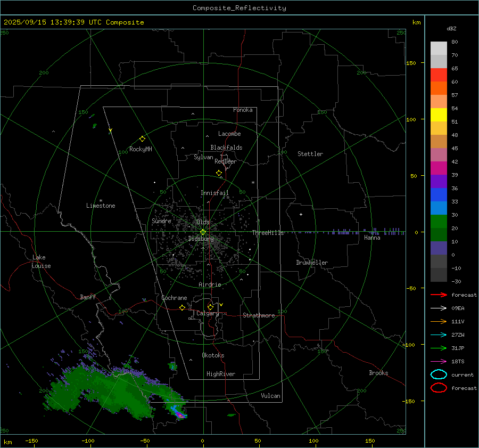479x448 pixels.
Task: Click the magenta swatch between 42 and 39
Action: coord(439,168)
